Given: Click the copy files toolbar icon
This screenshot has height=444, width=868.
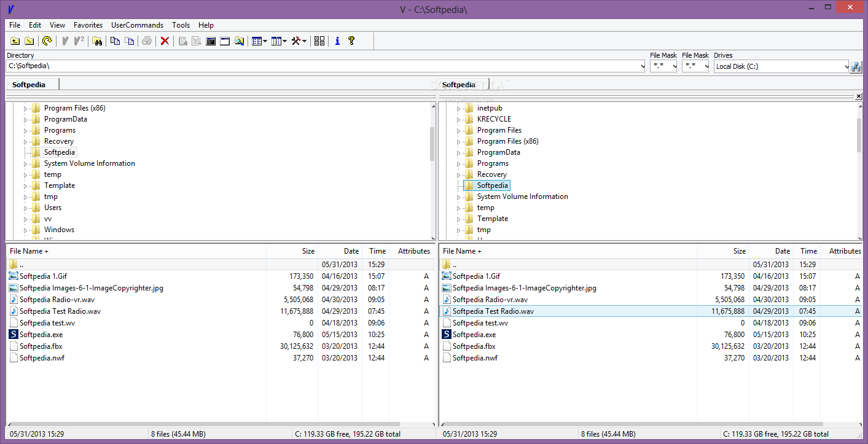Looking at the screenshot, I should [x=115, y=41].
